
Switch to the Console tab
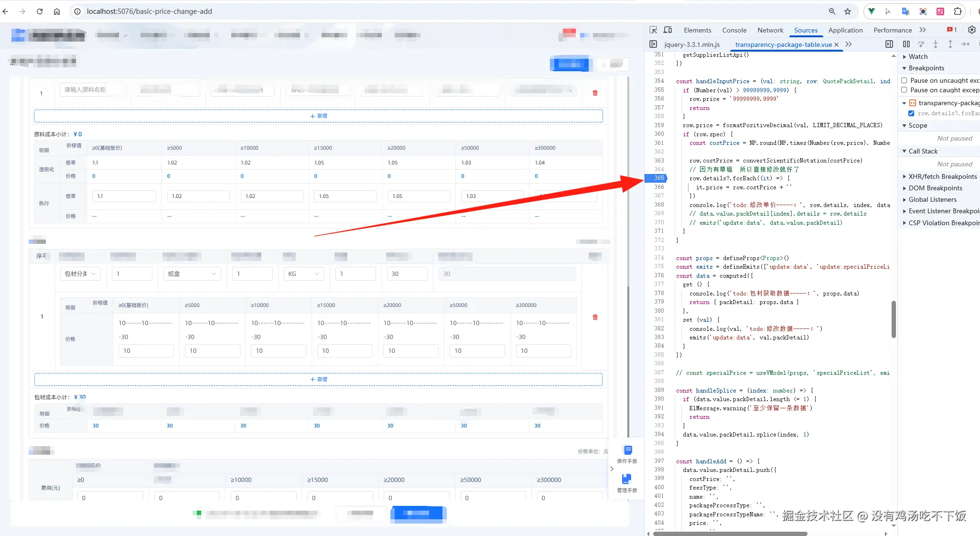click(x=734, y=30)
